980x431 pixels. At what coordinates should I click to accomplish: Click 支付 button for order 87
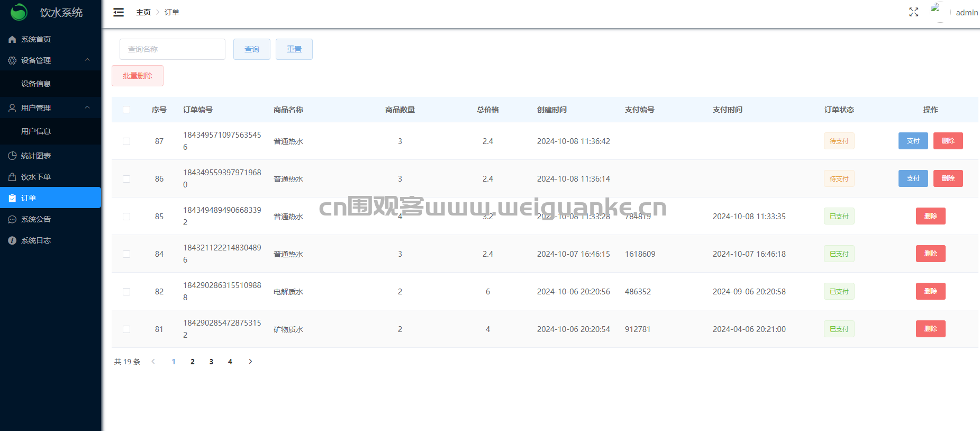point(913,141)
